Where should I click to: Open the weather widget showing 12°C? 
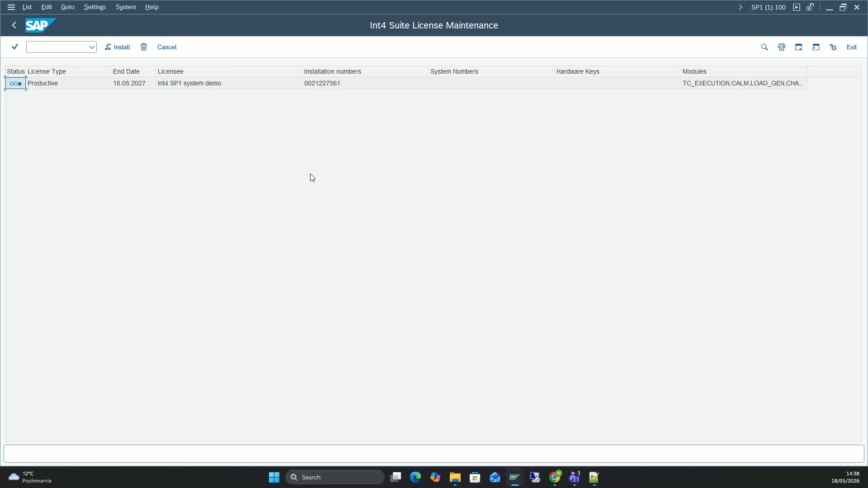click(30, 477)
